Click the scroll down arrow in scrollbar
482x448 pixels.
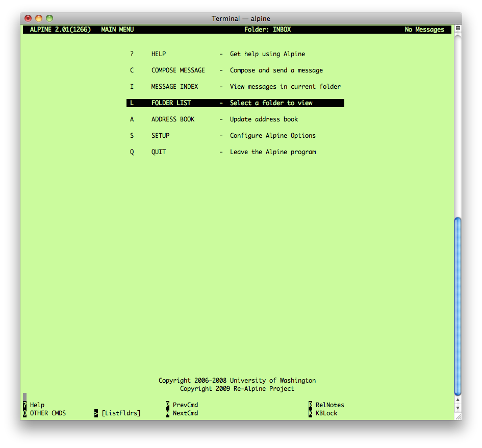click(458, 408)
